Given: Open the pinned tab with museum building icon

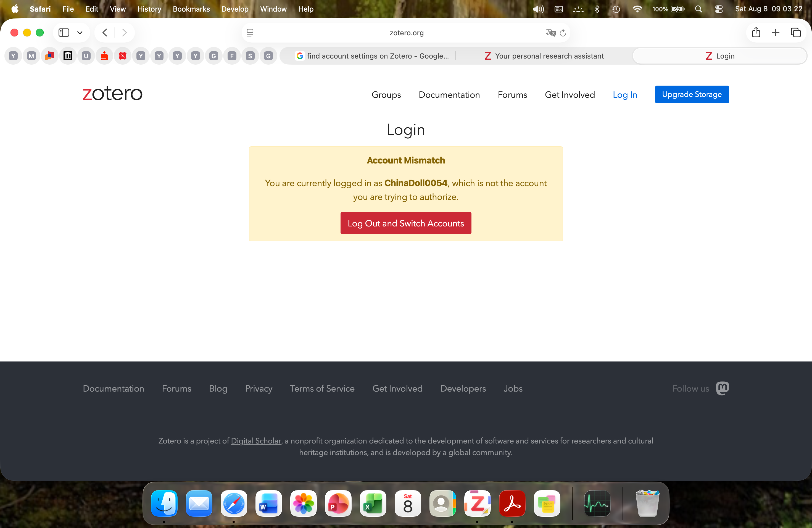Looking at the screenshot, I should click(x=68, y=56).
